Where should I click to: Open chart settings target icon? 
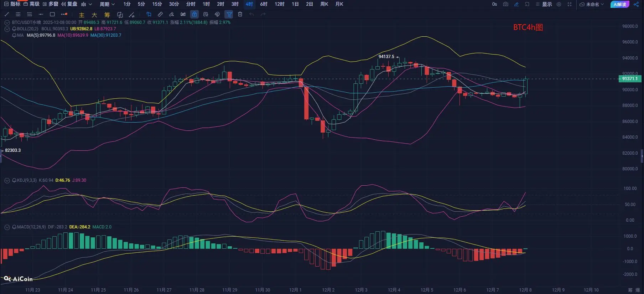pyautogui.click(x=559, y=4)
